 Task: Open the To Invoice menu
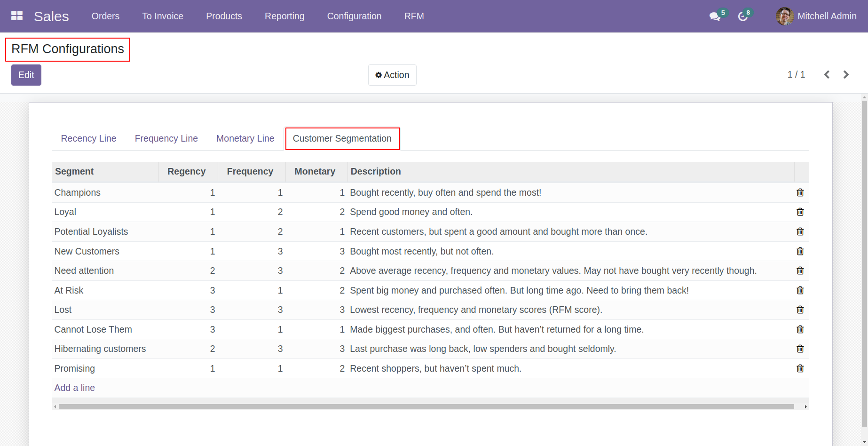(x=163, y=16)
